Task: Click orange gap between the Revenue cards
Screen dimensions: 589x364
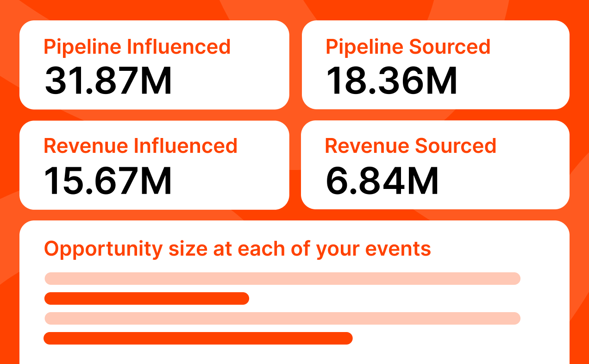Action: click(295, 165)
